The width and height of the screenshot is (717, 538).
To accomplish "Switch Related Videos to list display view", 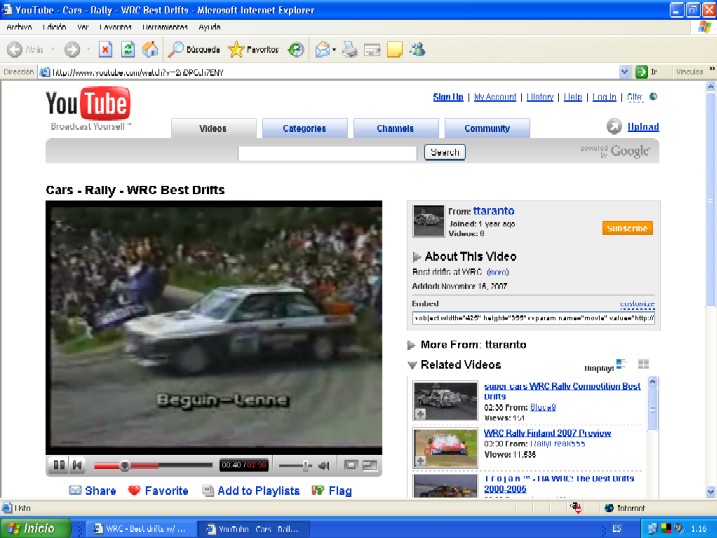I will pyautogui.click(x=621, y=364).
